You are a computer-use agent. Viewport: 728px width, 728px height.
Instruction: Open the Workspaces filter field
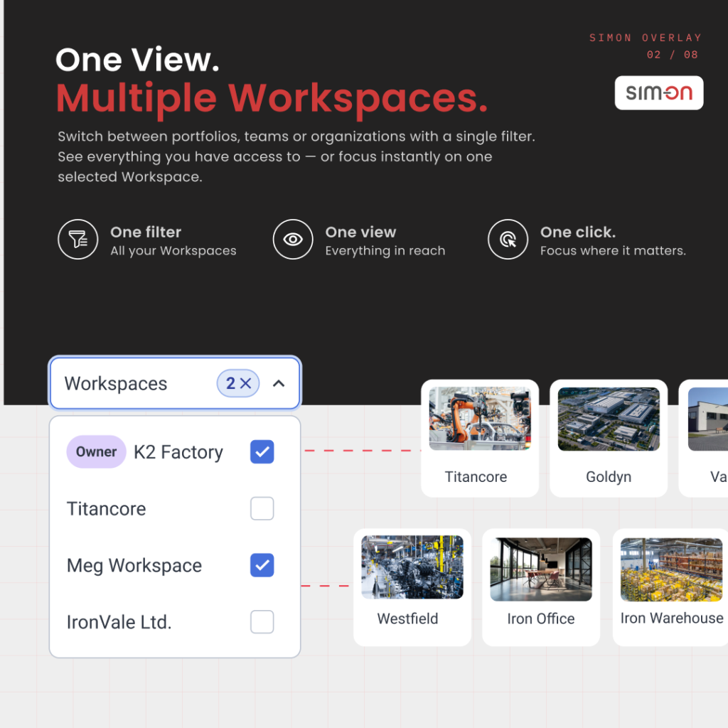[175, 383]
